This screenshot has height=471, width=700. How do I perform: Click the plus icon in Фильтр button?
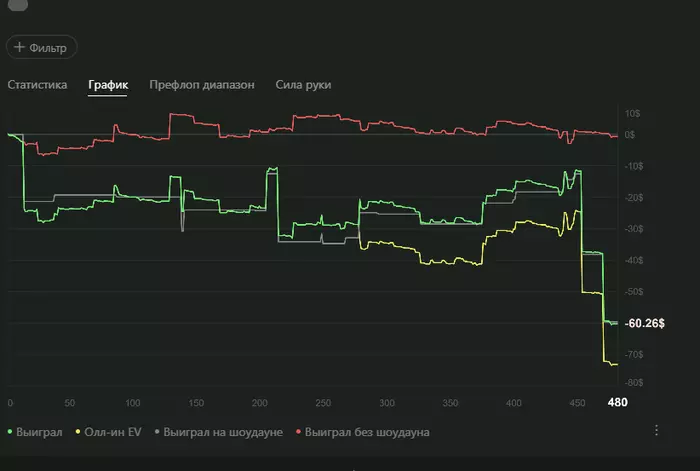click(19, 47)
